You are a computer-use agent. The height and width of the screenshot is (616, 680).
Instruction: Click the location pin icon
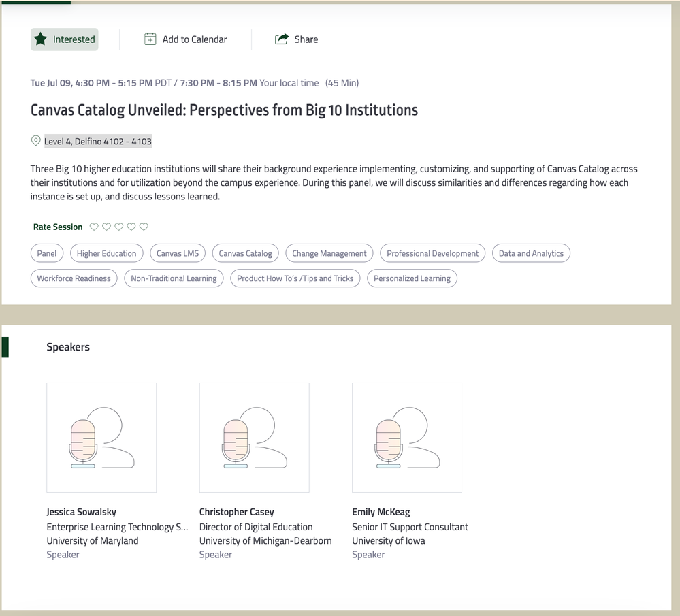coord(36,141)
